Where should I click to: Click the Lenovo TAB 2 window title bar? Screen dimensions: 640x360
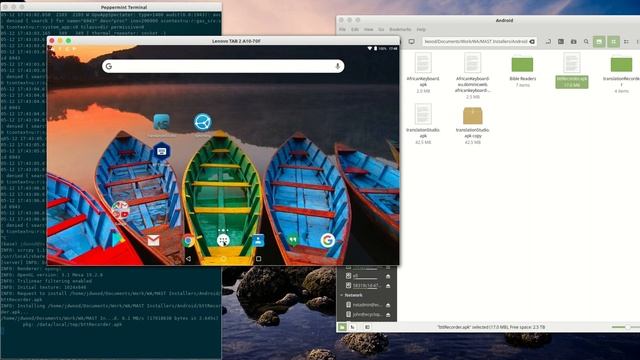pyautogui.click(x=223, y=41)
